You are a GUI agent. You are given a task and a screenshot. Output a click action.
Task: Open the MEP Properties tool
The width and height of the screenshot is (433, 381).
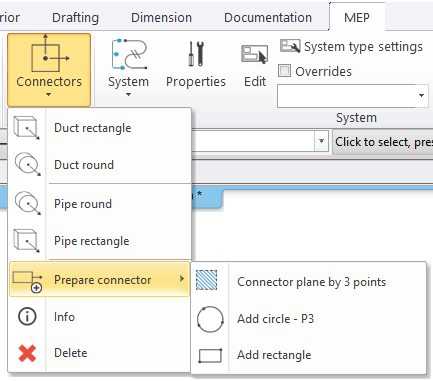[x=196, y=65]
